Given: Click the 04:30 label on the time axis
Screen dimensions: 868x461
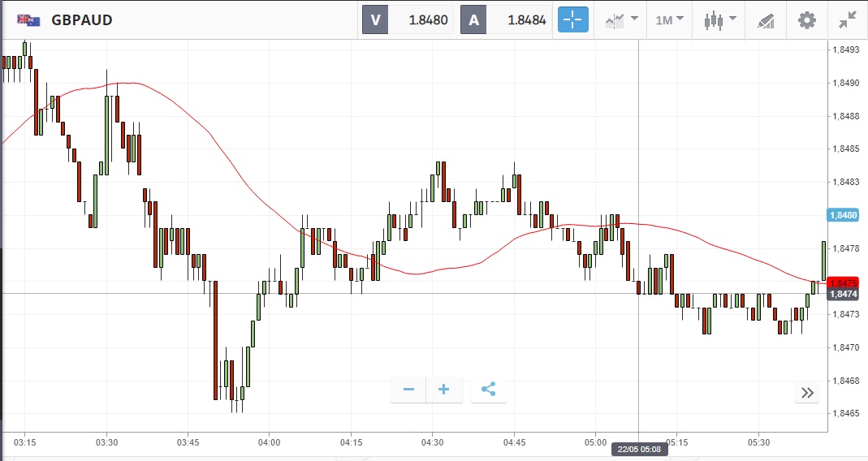Looking at the screenshot, I should click(432, 442).
